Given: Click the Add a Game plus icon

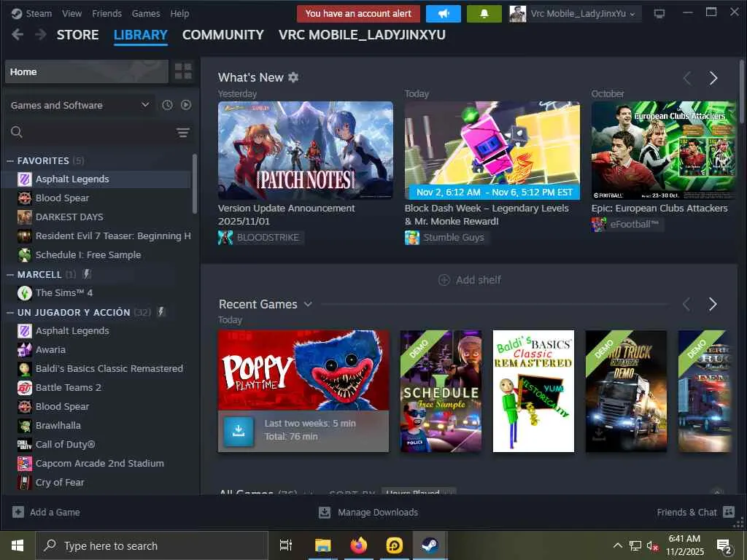Looking at the screenshot, I should tap(18, 512).
